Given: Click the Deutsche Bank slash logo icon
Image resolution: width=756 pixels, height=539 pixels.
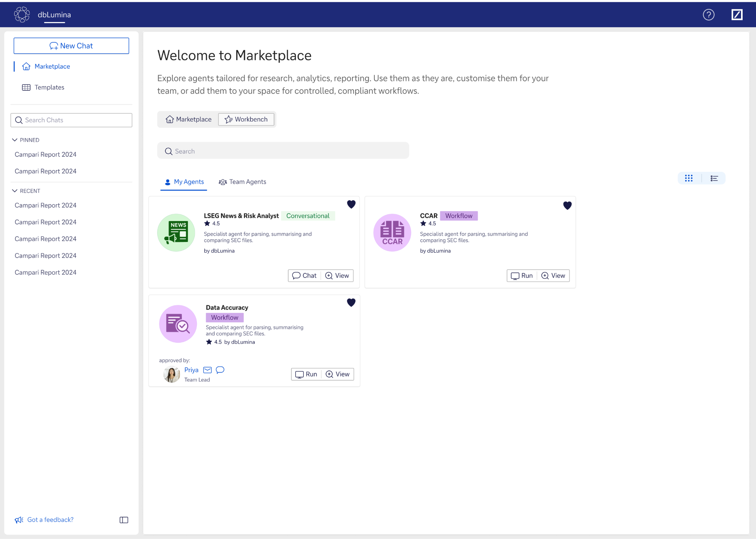Looking at the screenshot, I should click(737, 15).
